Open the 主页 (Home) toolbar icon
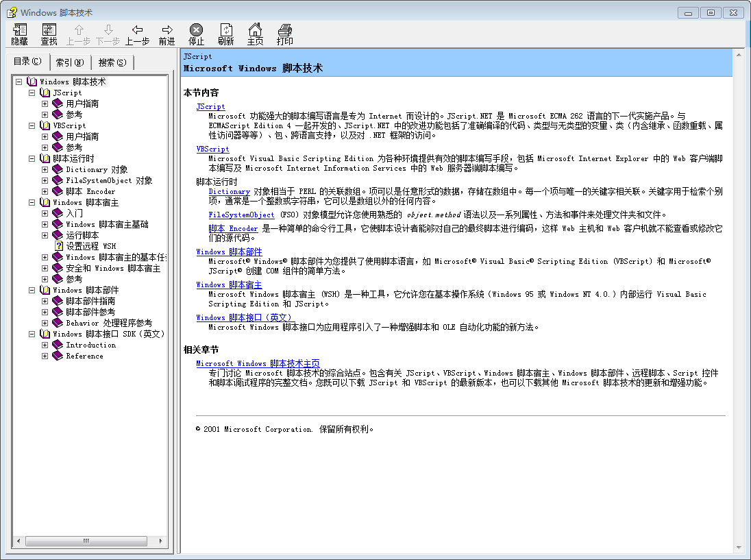The image size is (751, 560). pyautogui.click(x=255, y=30)
